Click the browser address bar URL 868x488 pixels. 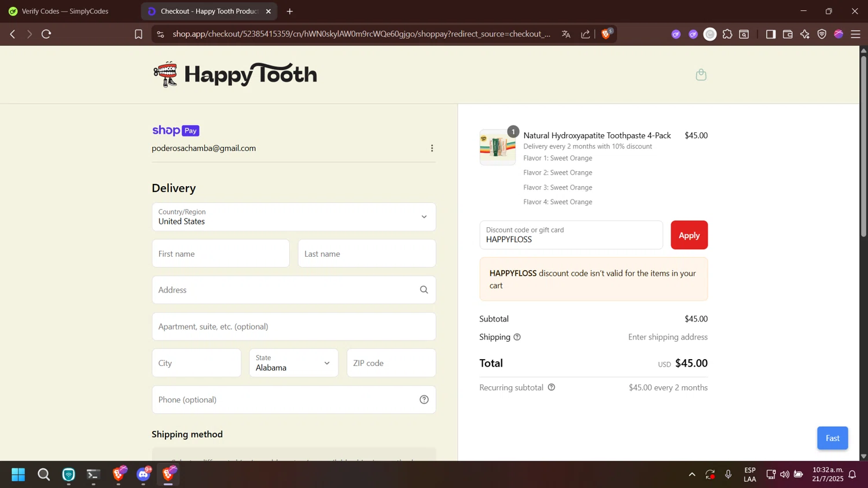[361, 34]
